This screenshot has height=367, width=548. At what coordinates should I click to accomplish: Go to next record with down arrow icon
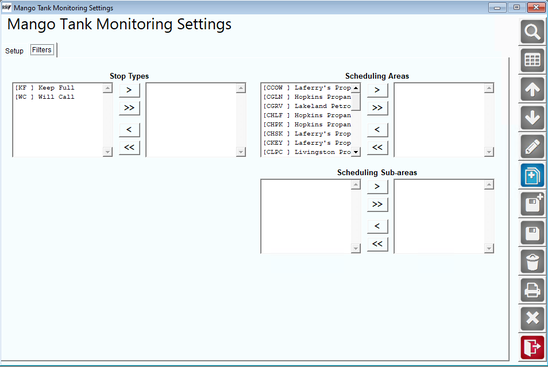[x=532, y=118]
